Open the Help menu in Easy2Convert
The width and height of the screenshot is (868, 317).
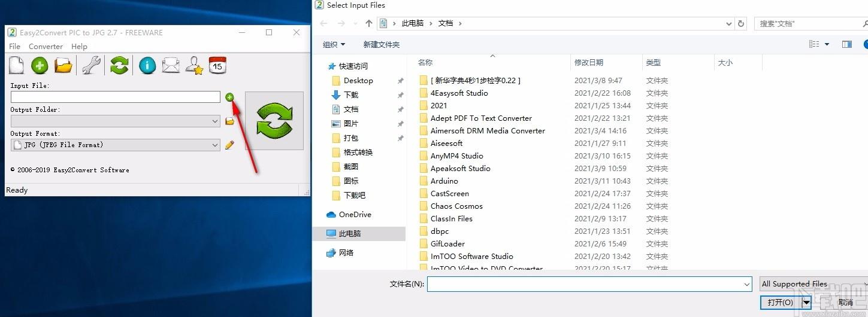[79, 46]
